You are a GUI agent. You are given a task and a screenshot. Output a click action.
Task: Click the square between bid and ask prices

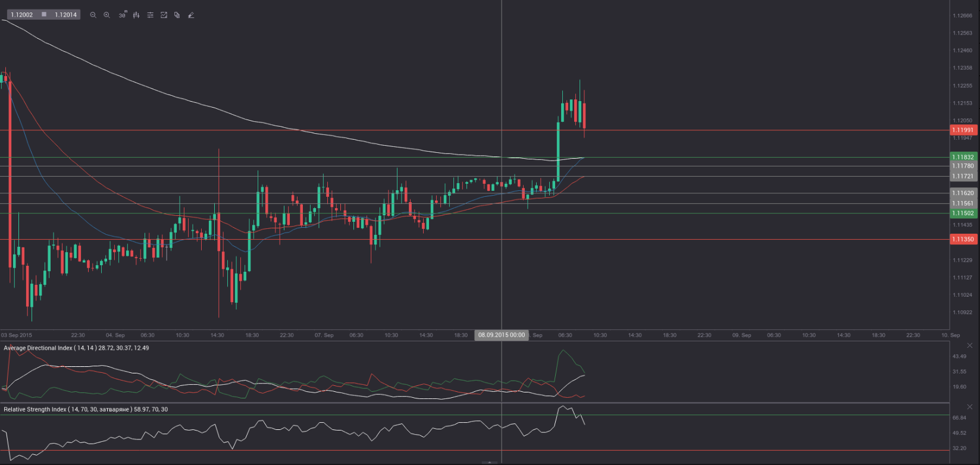pos(44,15)
